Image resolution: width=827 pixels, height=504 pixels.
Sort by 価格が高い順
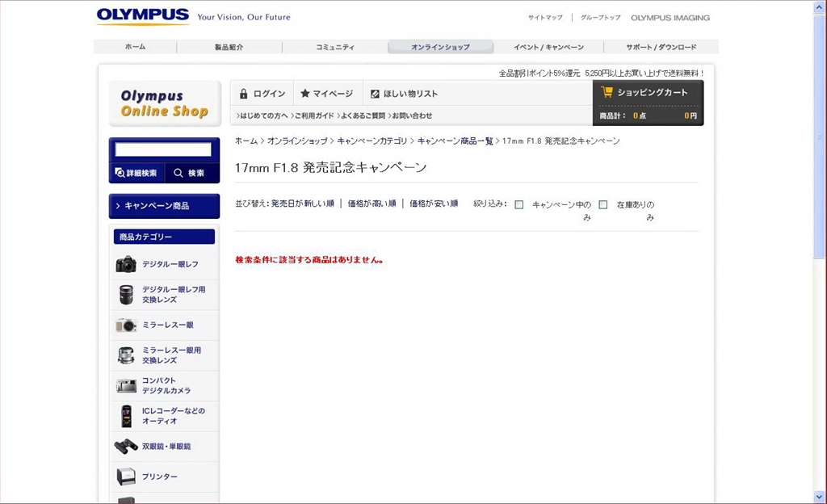pos(372,204)
